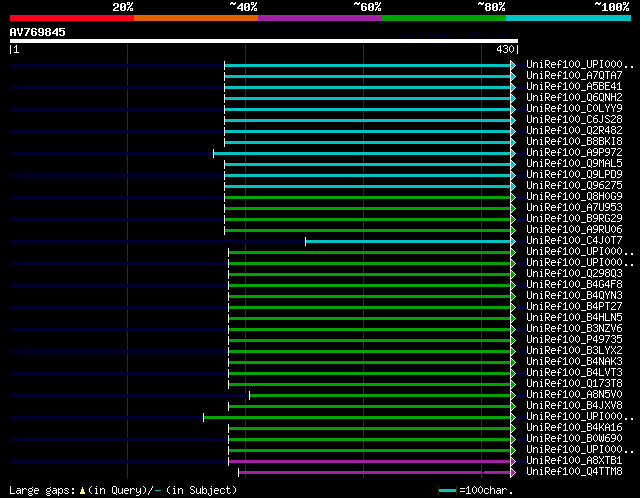
Task: Select the UniRef100_Q298Q3 label
Action: [x=574, y=274]
